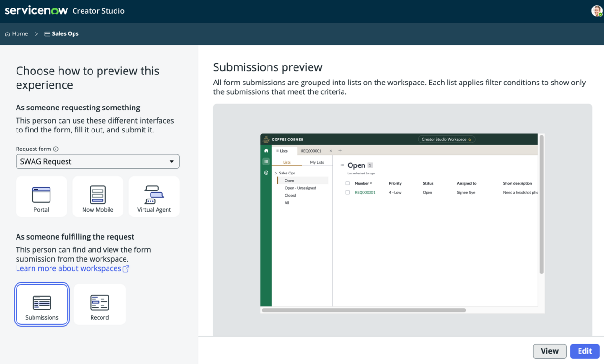Click the user avatar in the top bar

pyautogui.click(x=596, y=11)
